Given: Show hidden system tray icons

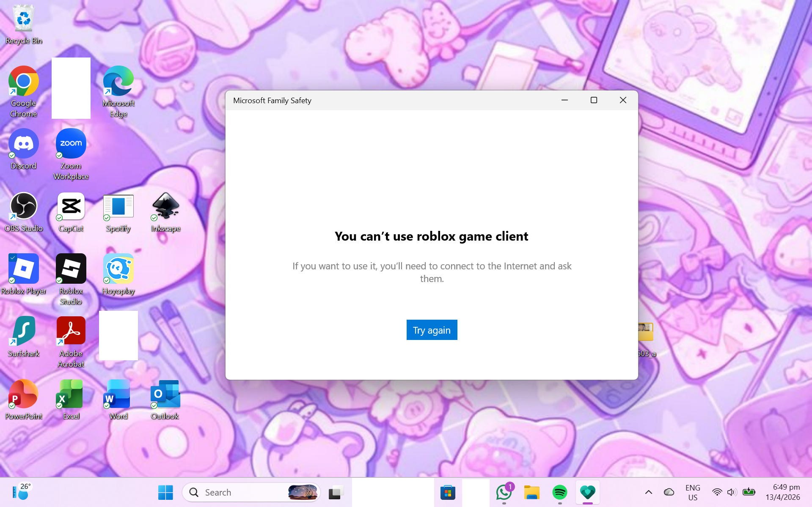Looking at the screenshot, I should pos(648,492).
